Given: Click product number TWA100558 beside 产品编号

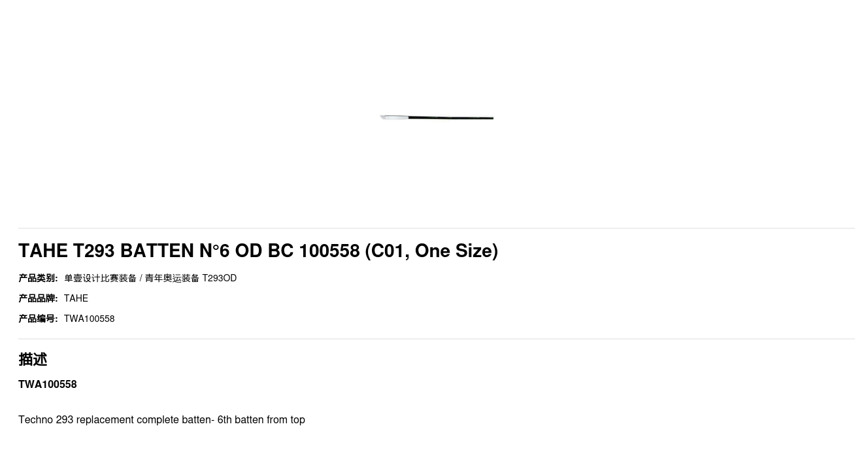Looking at the screenshot, I should [89, 319].
